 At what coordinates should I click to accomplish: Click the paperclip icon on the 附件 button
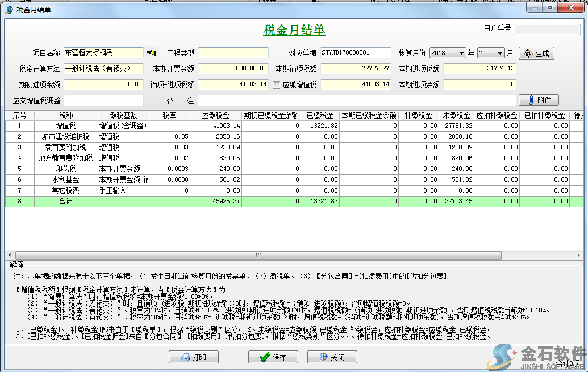tap(530, 100)
